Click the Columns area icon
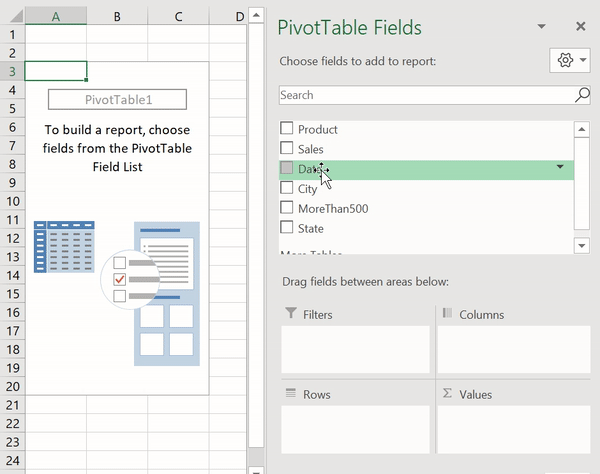The image size is (600, 474). coord(447,314)
